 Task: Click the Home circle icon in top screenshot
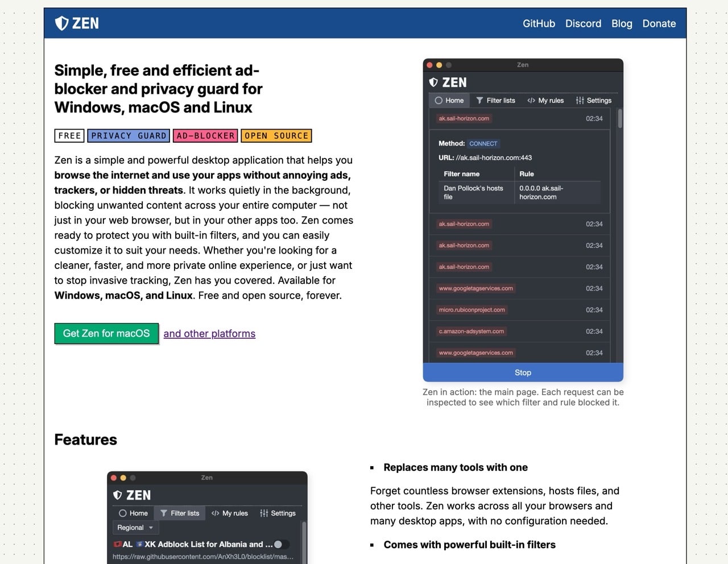coord(439,101)
